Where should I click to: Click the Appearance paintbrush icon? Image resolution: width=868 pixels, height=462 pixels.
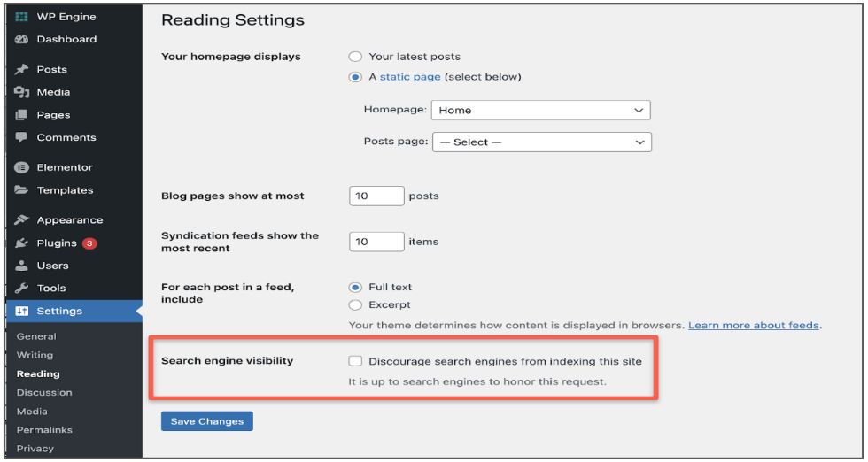(21, 220)
